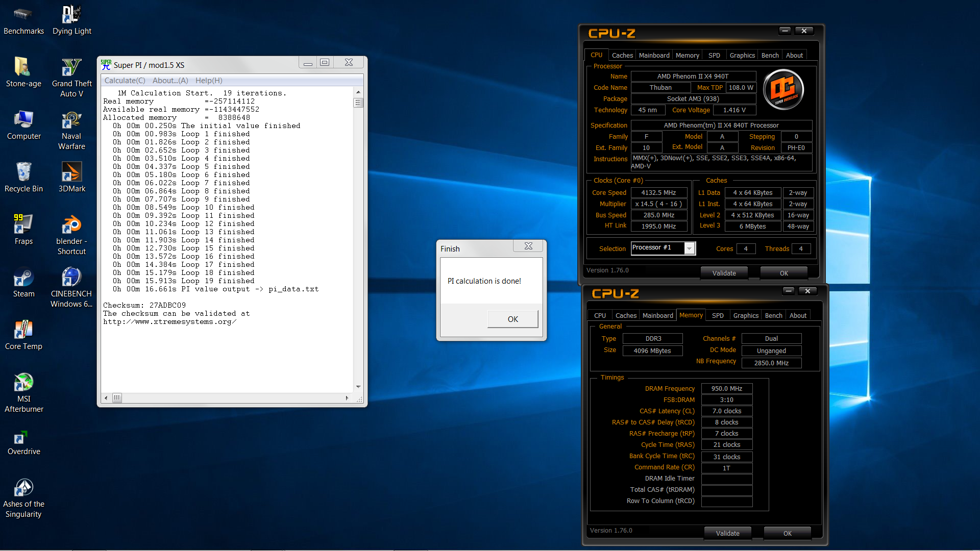This screenshot has width=980, height=551.
Task: Switch to Caches tab in bottom CPU-Z
Action: coord(626,315)
